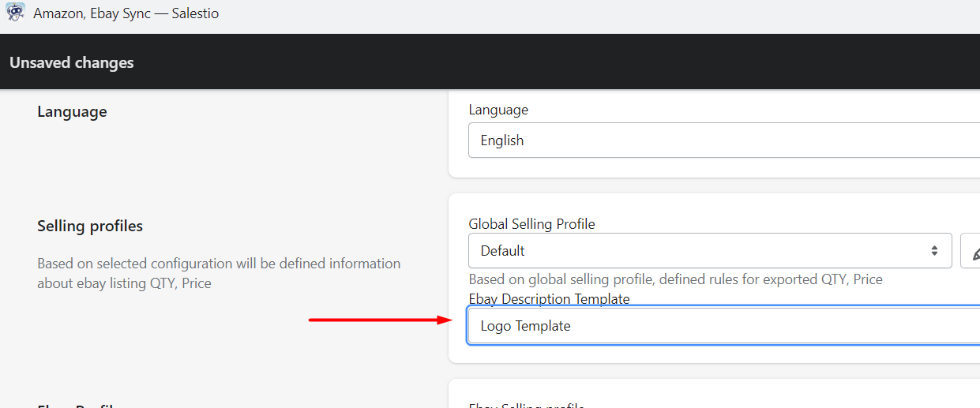Open the Global Selling Profile dropdown showing Default

pos(709,251)
